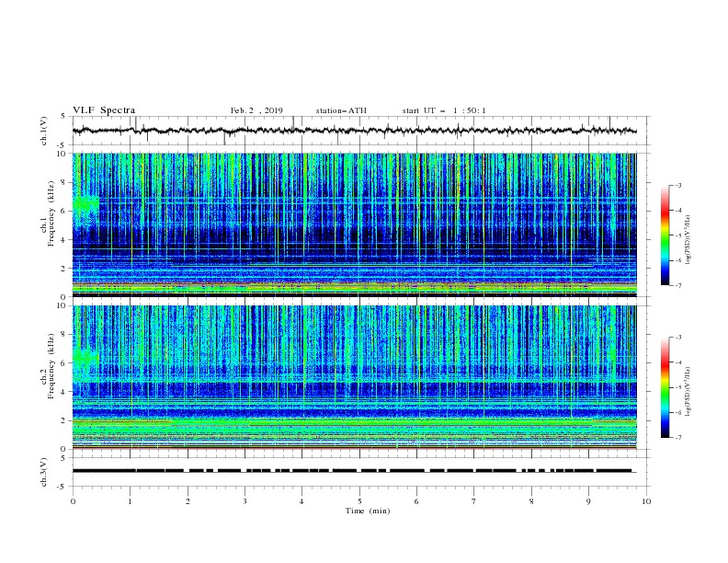Click the "ch.3(V)" axis label

tap(43, 472)
